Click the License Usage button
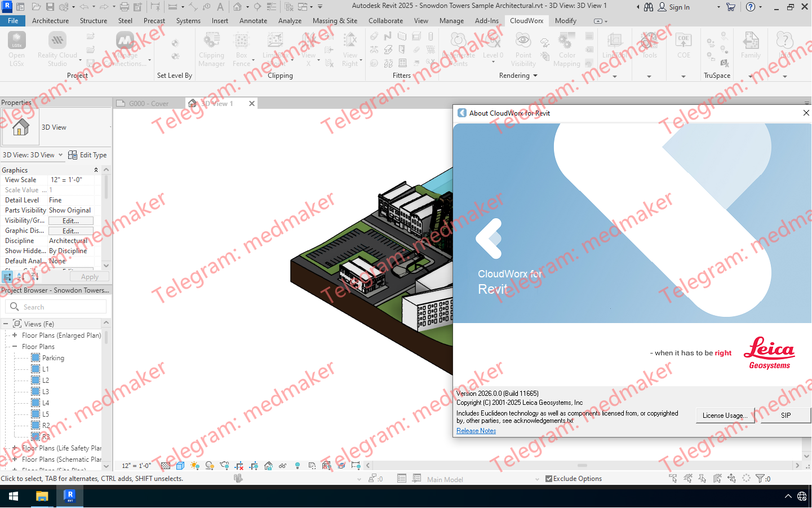This screenshot has width=812, height=508. [x=725, y=416]
